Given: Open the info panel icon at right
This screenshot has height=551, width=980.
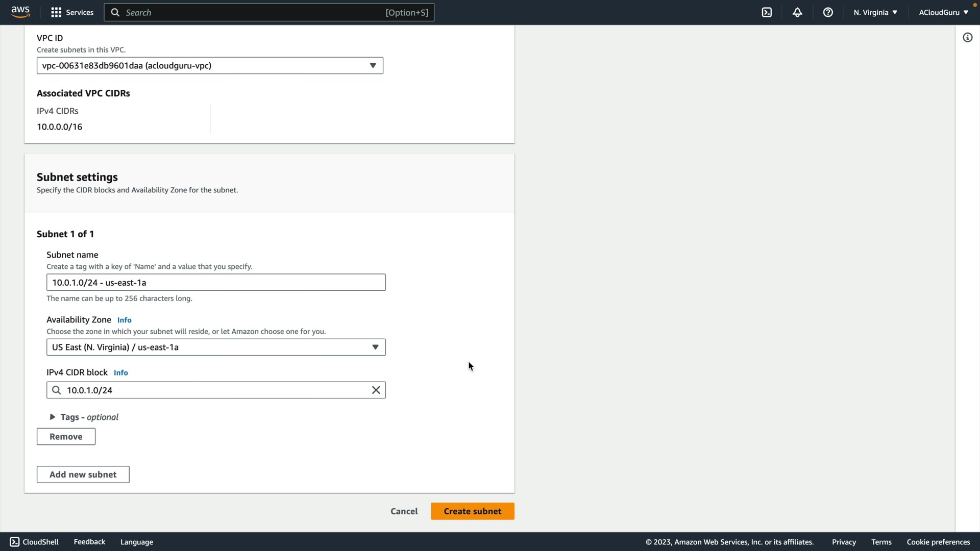Looking at the screenshot, I should pos(967,38).
